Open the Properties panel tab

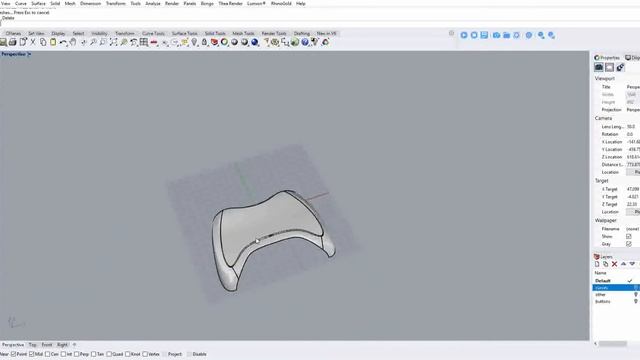tap(607, 58)
